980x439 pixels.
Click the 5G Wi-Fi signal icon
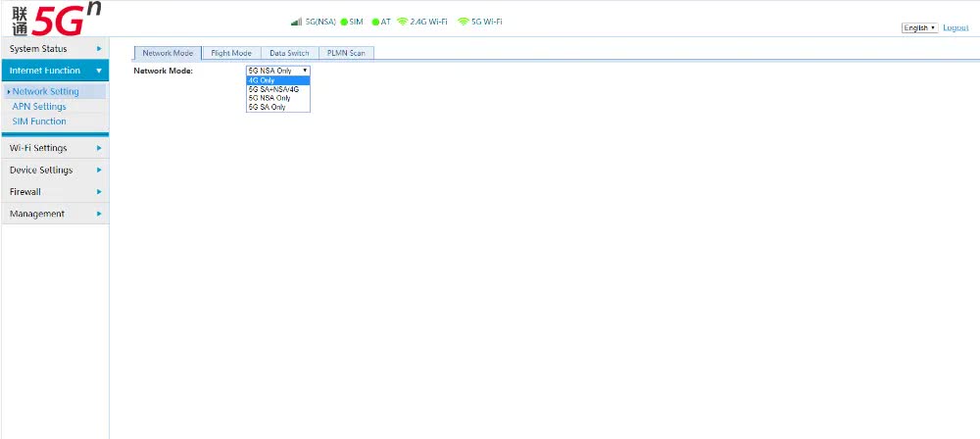coord(464,22)
